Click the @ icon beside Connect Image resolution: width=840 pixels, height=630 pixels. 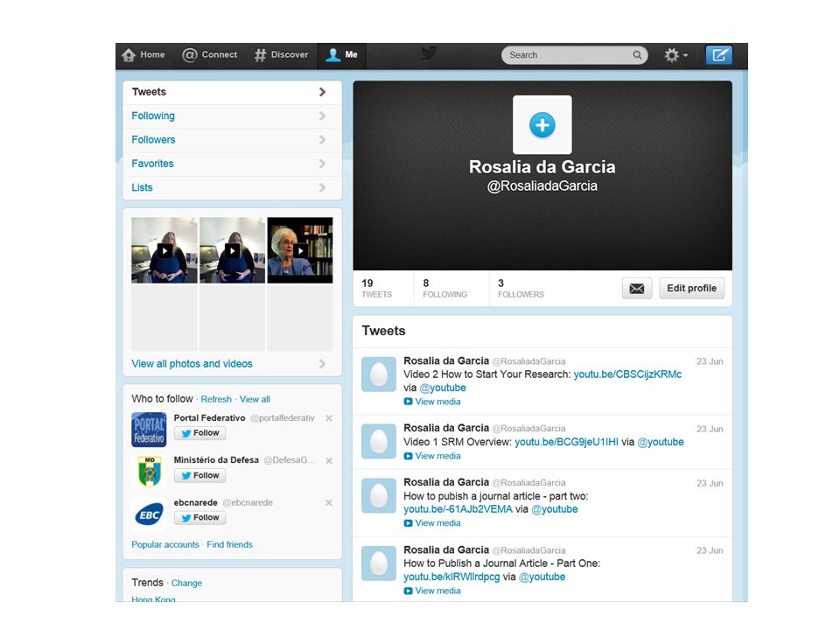coord(190,54)
